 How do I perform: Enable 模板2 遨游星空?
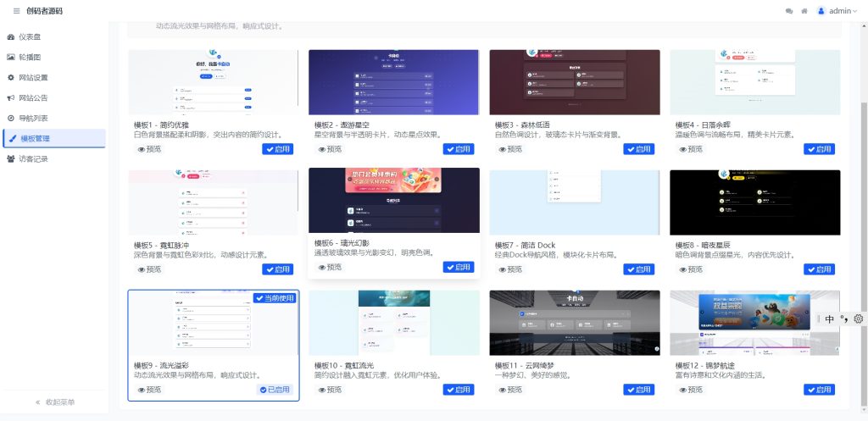point(459,149)
